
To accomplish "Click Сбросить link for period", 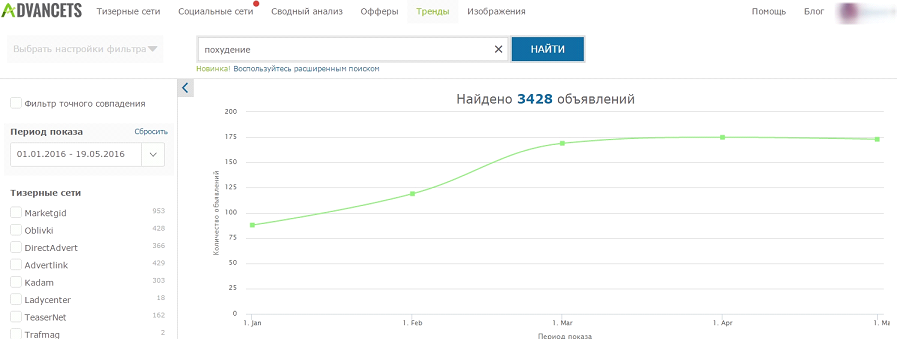I will click(x=151, y=132).
